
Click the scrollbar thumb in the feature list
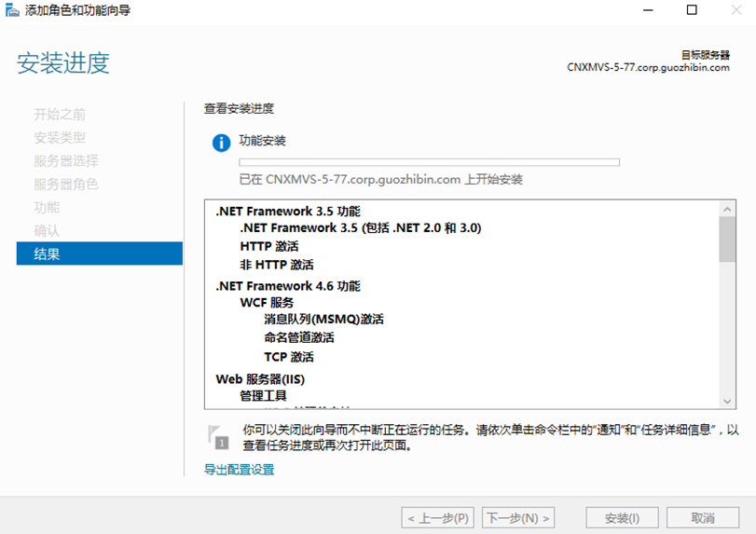(727, 240)
